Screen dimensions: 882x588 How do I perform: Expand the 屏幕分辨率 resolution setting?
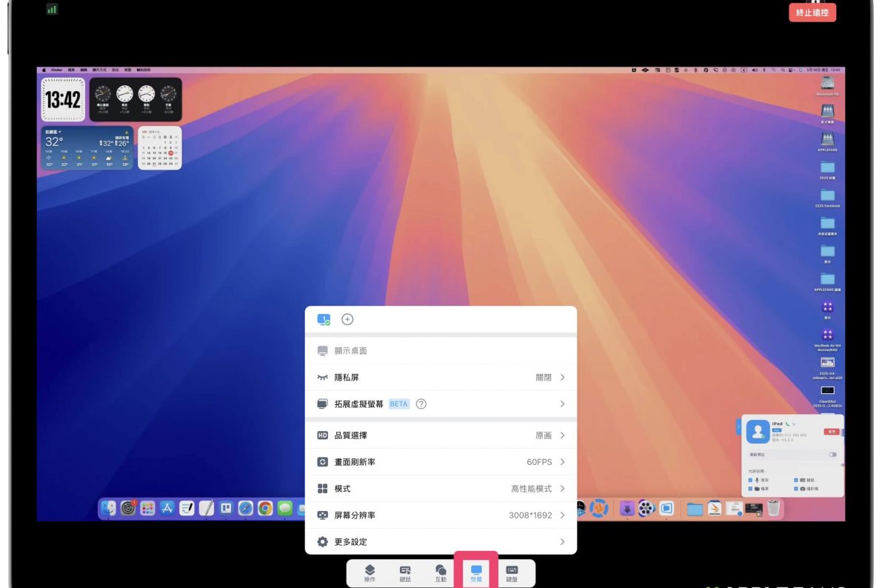point(441,515)
